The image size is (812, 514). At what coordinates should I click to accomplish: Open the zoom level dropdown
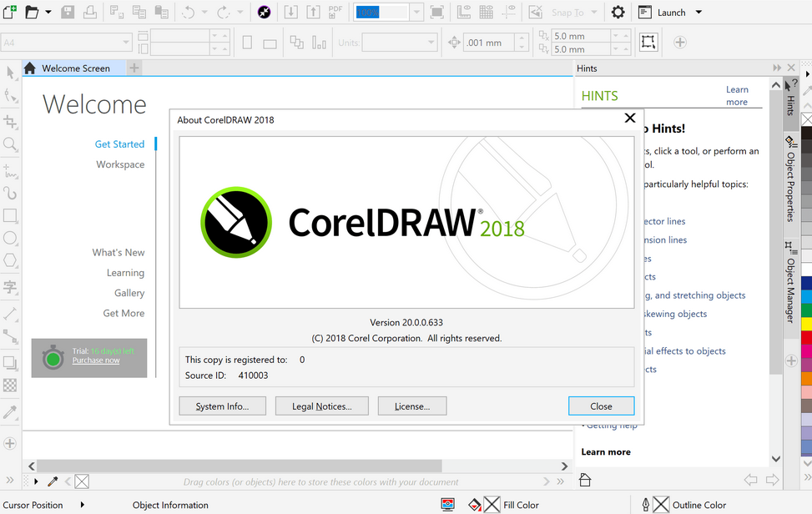click(x=416, y=13)
